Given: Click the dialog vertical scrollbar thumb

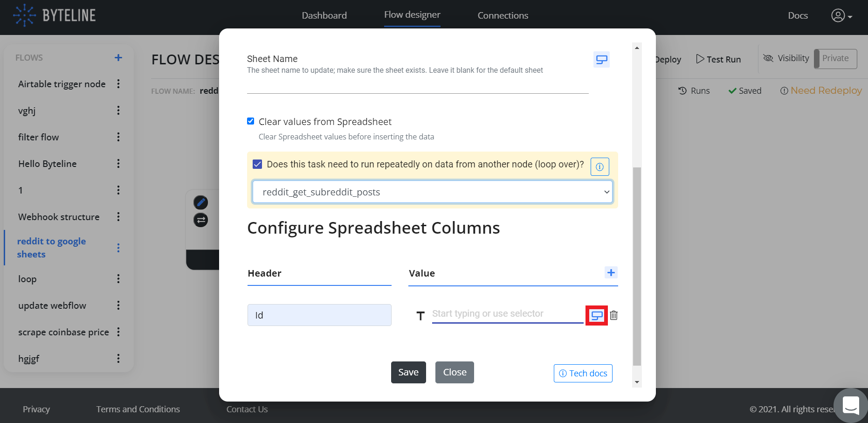Looking at the screenshot, I should 637,266.
